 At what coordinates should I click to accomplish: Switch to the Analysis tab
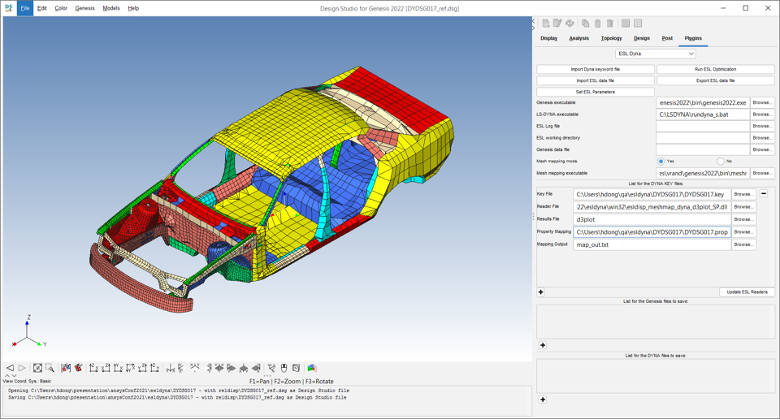coord(579,38)
